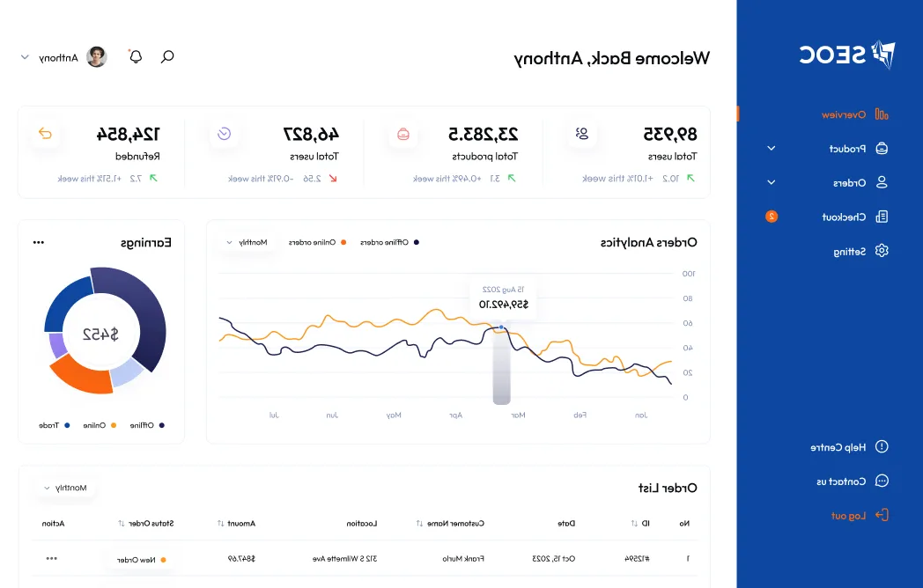Open the Earnings three-dot options menu
Screen dimensions: 923x588
coord(39,242)
